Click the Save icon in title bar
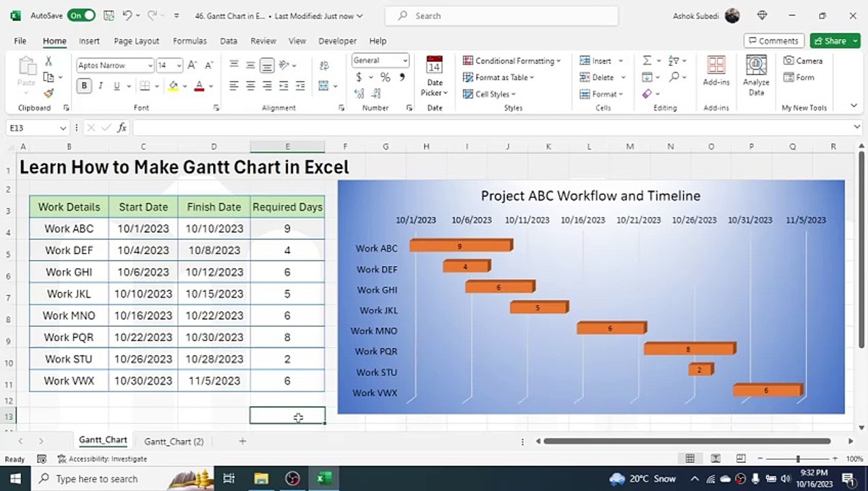 point(108,15)
